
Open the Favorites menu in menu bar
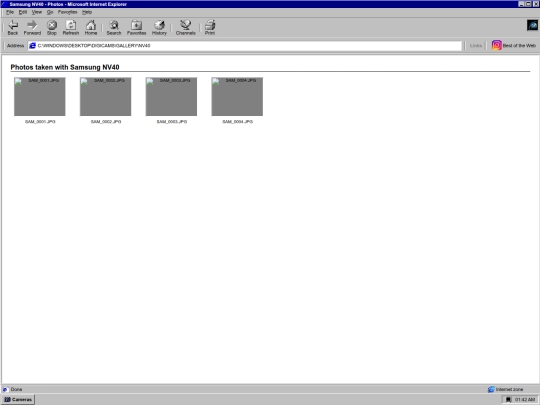[x=68, y=12]
